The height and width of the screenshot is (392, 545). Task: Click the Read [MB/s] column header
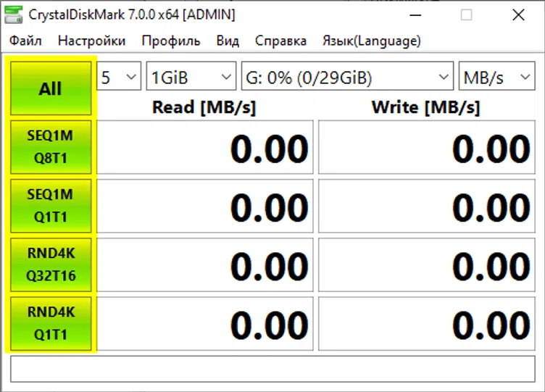coord(204,107)
